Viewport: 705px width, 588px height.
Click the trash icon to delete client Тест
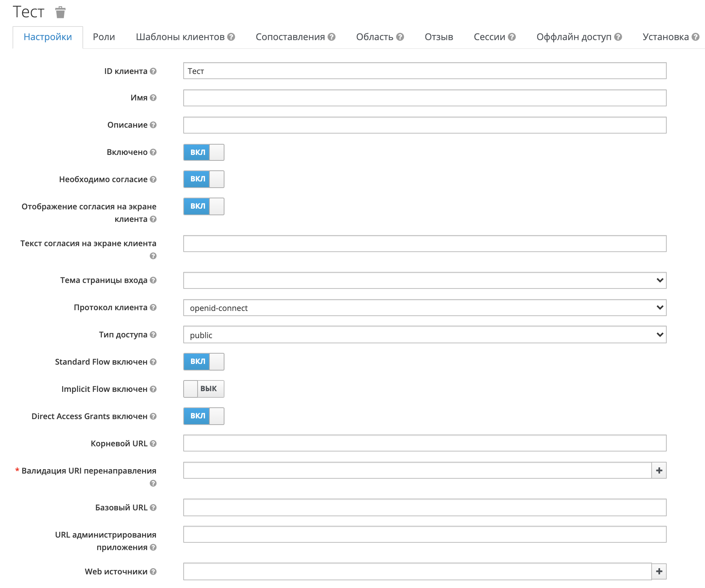[60, 12]
